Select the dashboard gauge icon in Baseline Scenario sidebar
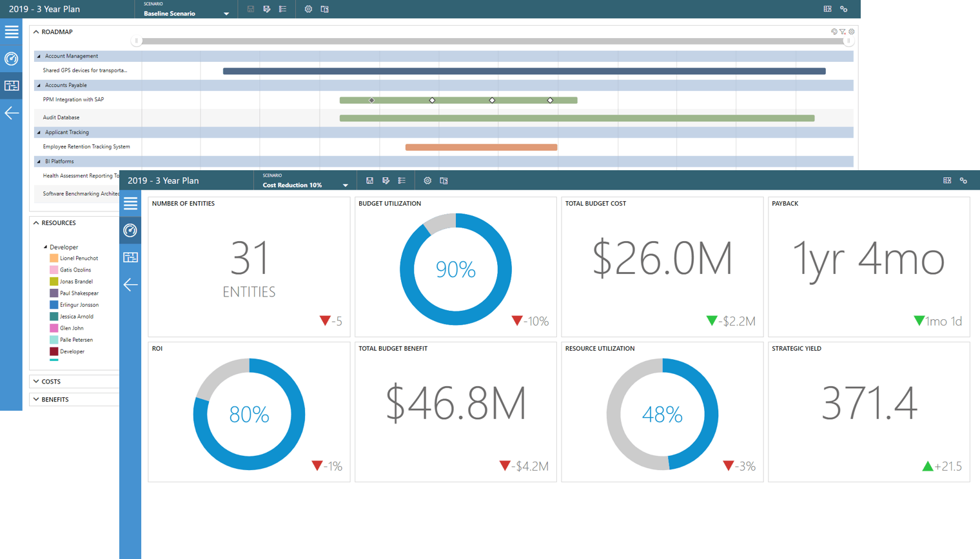 point(12,59)
